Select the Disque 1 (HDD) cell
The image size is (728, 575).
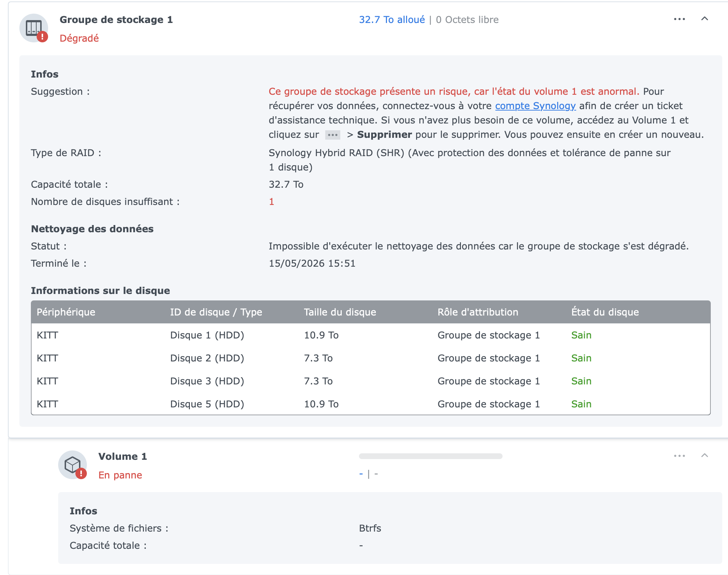207,335
